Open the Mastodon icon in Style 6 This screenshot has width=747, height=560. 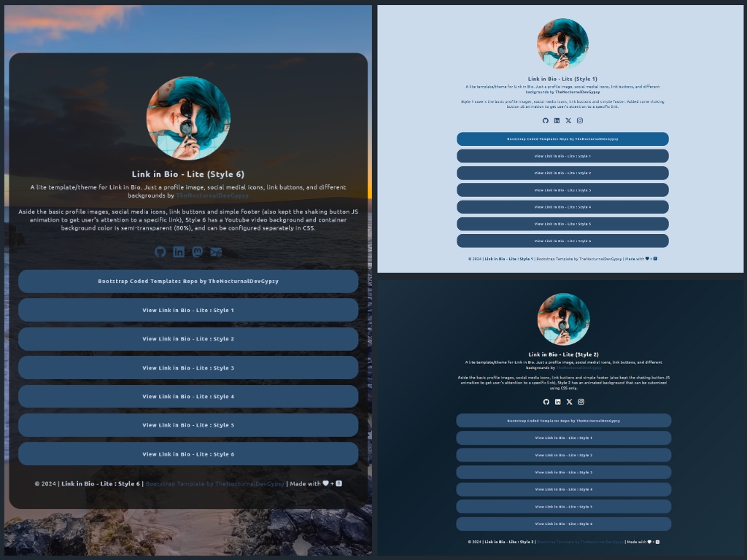point(197,252)
